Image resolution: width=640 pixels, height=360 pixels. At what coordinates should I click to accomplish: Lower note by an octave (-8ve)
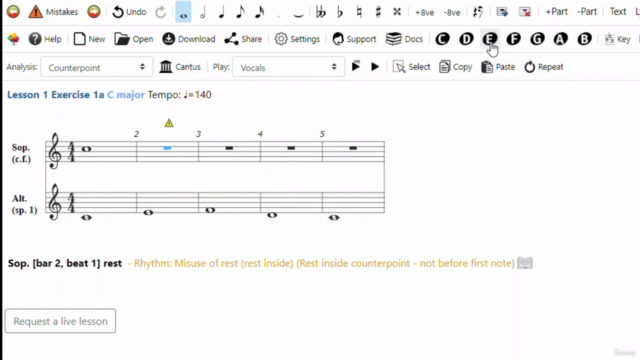coord(452,12)
